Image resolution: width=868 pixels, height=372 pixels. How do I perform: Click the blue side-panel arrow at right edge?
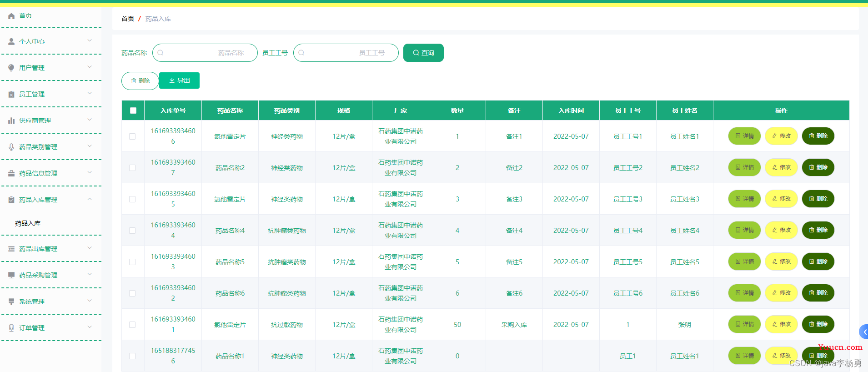tap(864, 332)
